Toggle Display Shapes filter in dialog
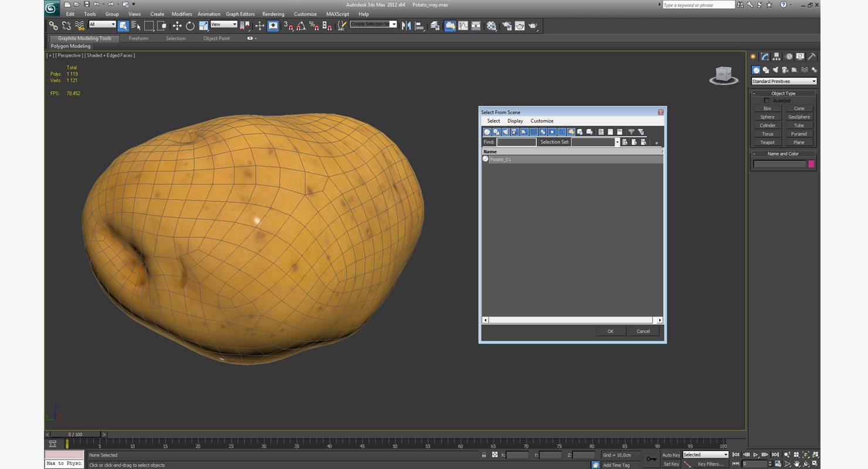Screen dimensions: 868x469 496,132
